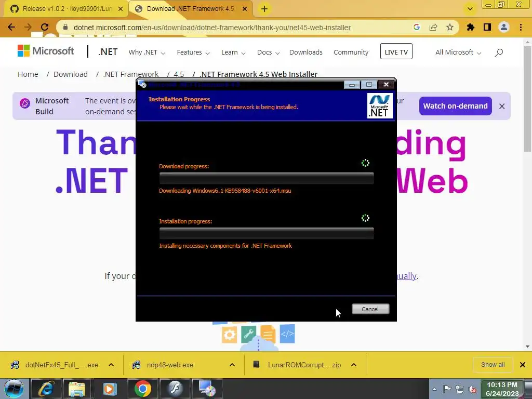Image resolution: width=532 pixels, height=399 pixels.
Task: Open Windows Media Player from taskbar
Action: (x=110, y=389)
